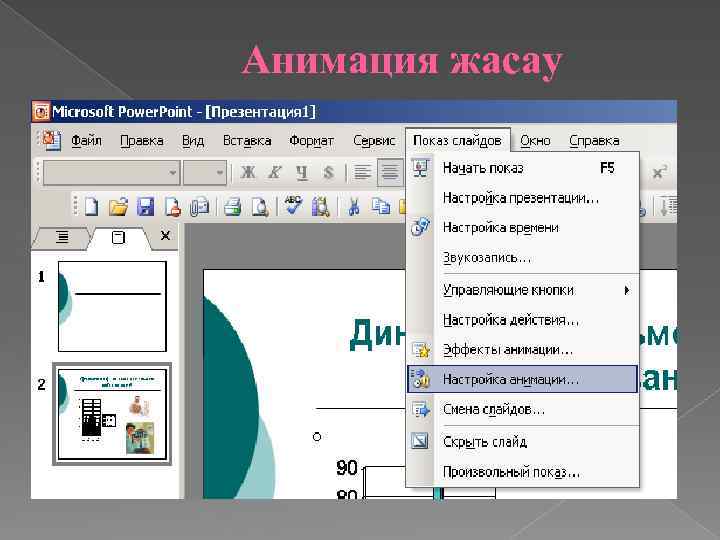
Task: Save using the floppy disk icon
Action: point(146,207)
